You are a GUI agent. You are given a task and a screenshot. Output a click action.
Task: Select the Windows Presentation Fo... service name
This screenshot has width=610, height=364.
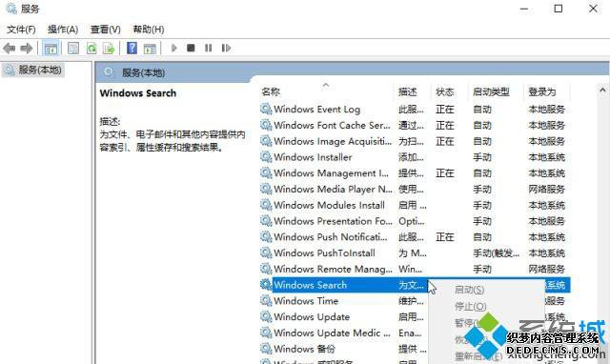[333, 221]
